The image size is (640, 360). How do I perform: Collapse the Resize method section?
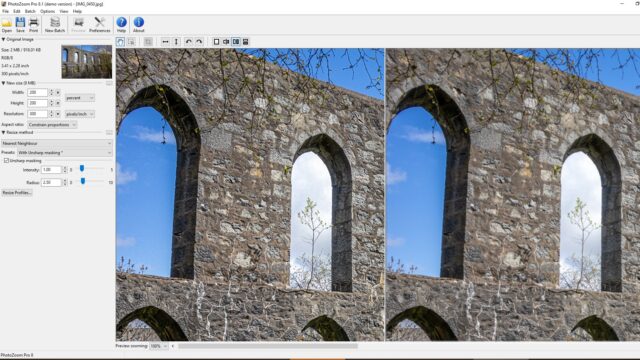[3, 132]
